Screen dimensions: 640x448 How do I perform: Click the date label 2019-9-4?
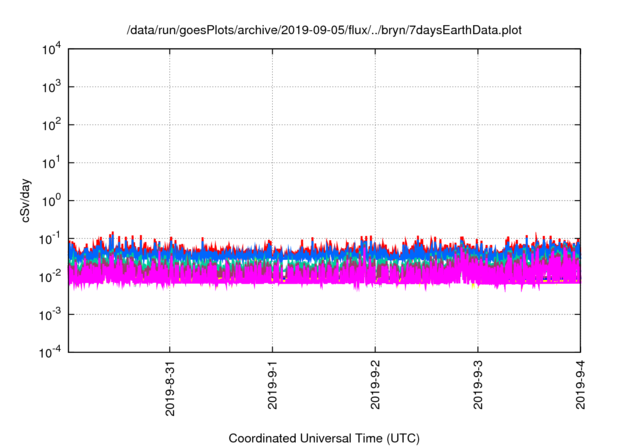[580, 385]
